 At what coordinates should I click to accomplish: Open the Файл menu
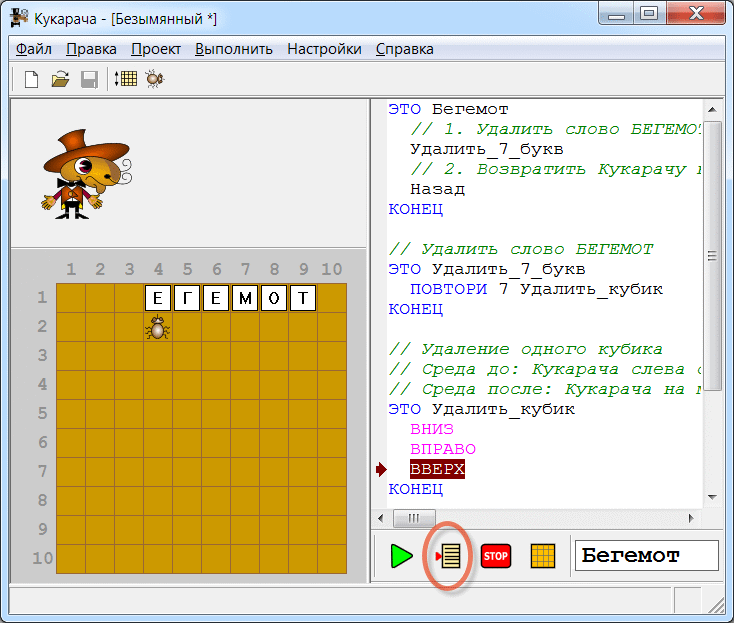click(x=34, y=49)
